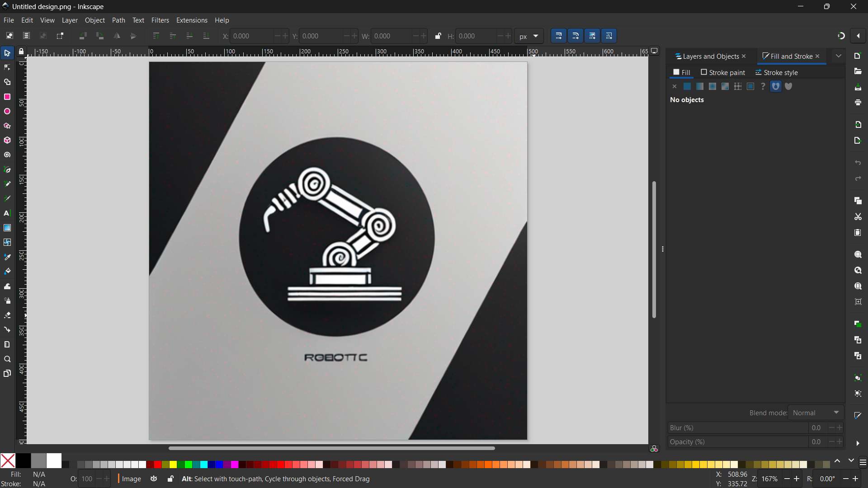Open the Extensions menu

[192, 20]
